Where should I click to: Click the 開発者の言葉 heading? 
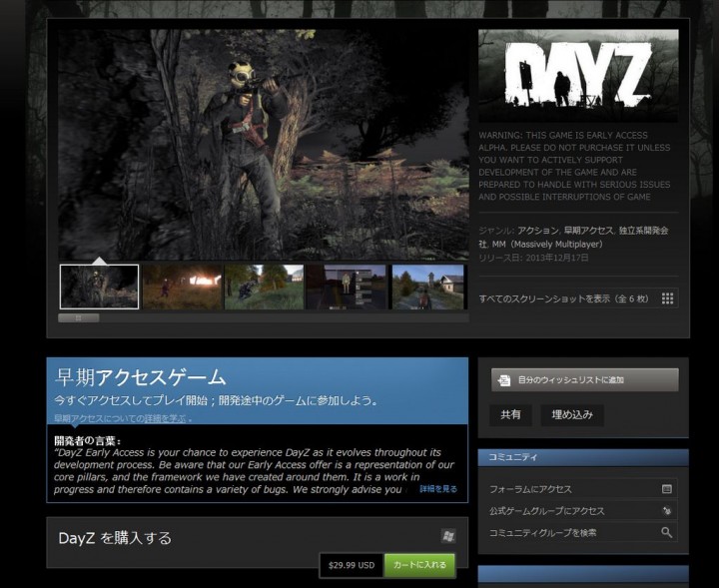point(87,441)
